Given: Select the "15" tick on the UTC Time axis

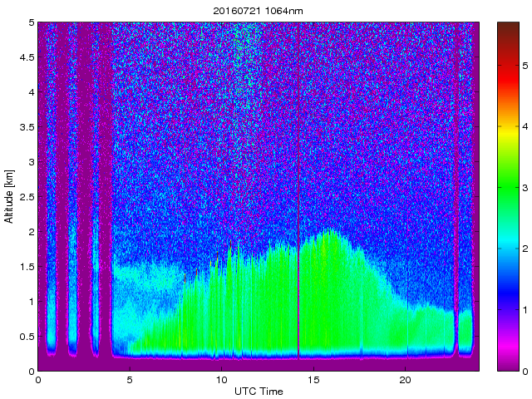Looking at the screenshot, I should (313, 379).
